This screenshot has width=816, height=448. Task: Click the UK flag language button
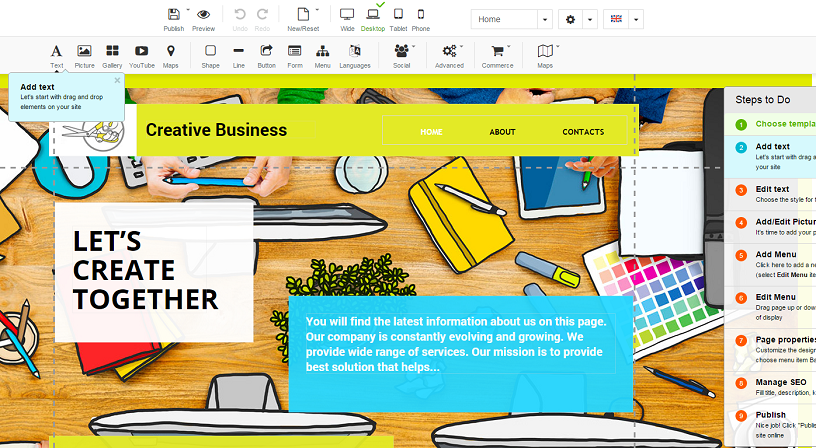(x=616, y=19)
